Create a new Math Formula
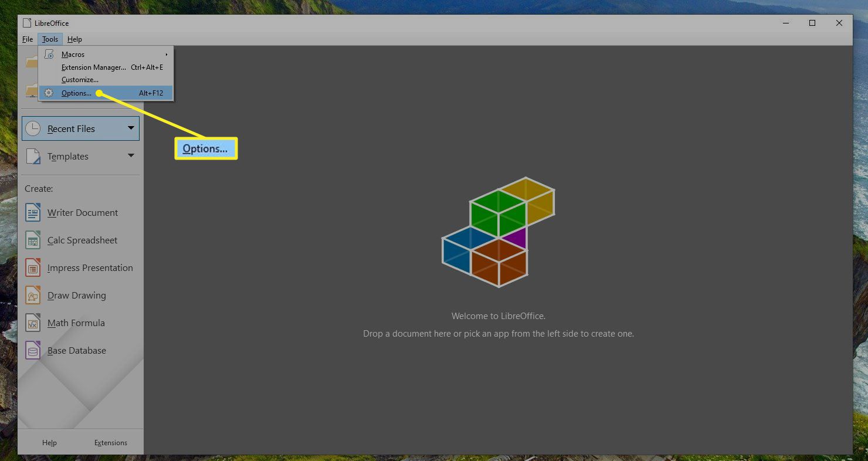 pos(80,323)
